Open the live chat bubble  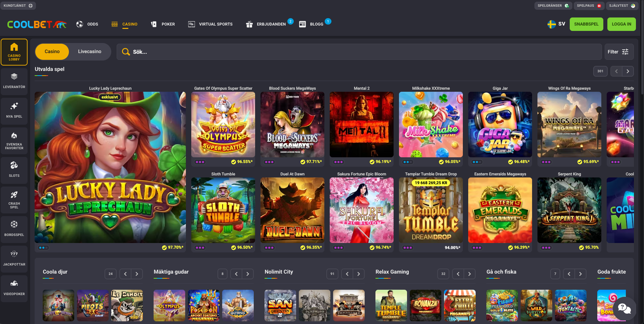pos(624,308)
